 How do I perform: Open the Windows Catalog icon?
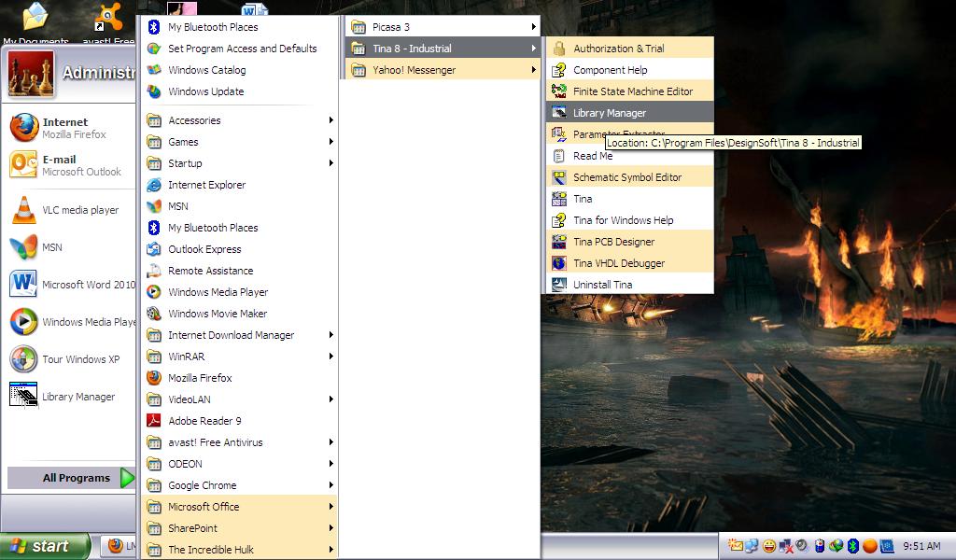(154, 70)
